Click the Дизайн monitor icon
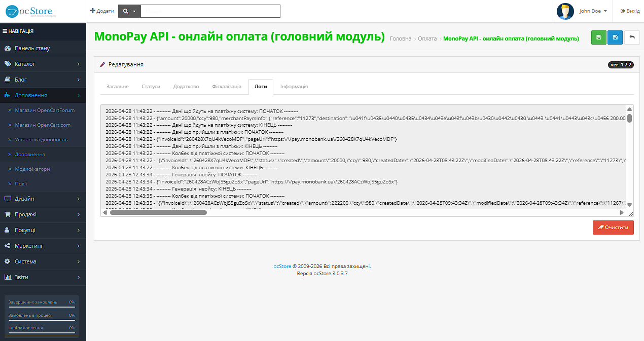The image size is (644, 341). pyautogui.click(x=7, y=199)
